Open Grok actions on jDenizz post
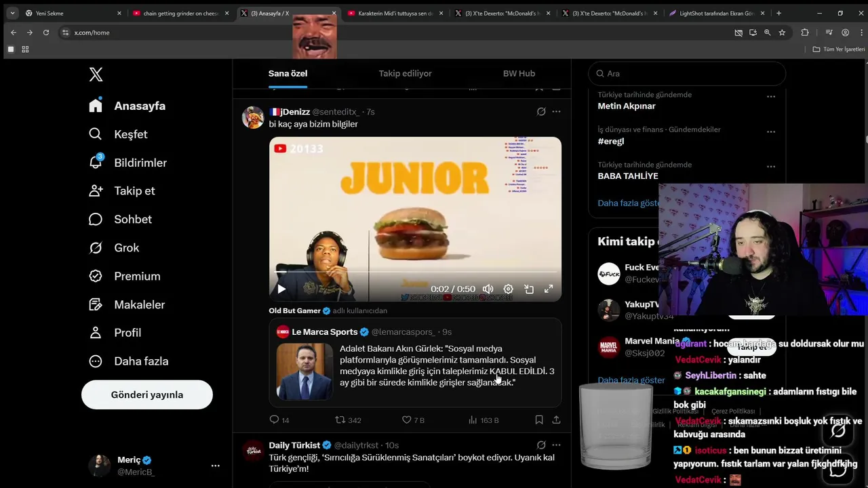 541,111
